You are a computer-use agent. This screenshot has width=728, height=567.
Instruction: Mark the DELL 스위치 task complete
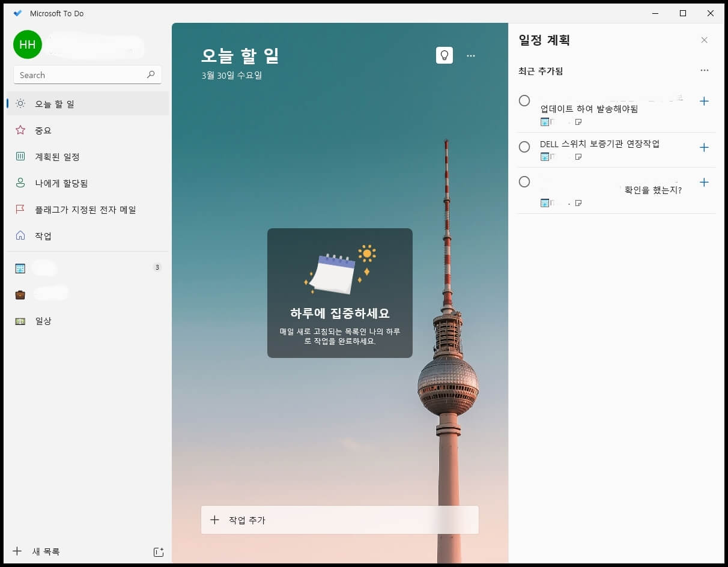point(524,147)
